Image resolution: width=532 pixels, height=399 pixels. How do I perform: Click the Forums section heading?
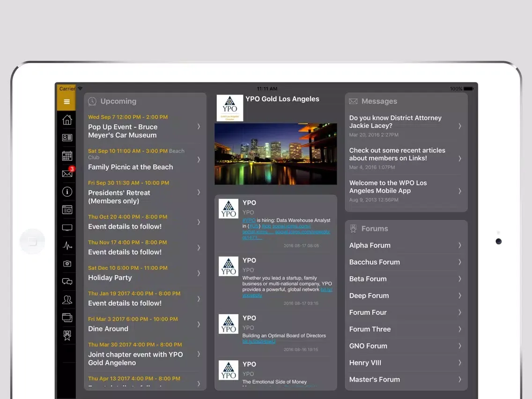pyautogui.click(x=375, y=229)
